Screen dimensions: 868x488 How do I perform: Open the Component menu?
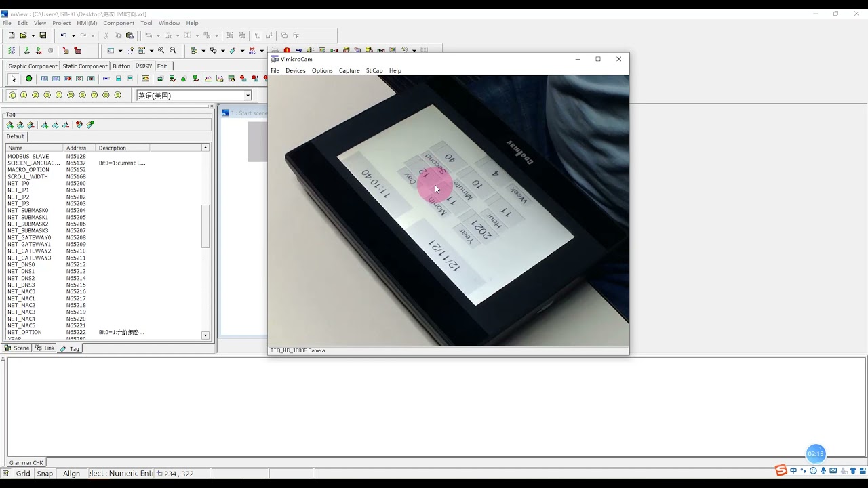[119, 23]
